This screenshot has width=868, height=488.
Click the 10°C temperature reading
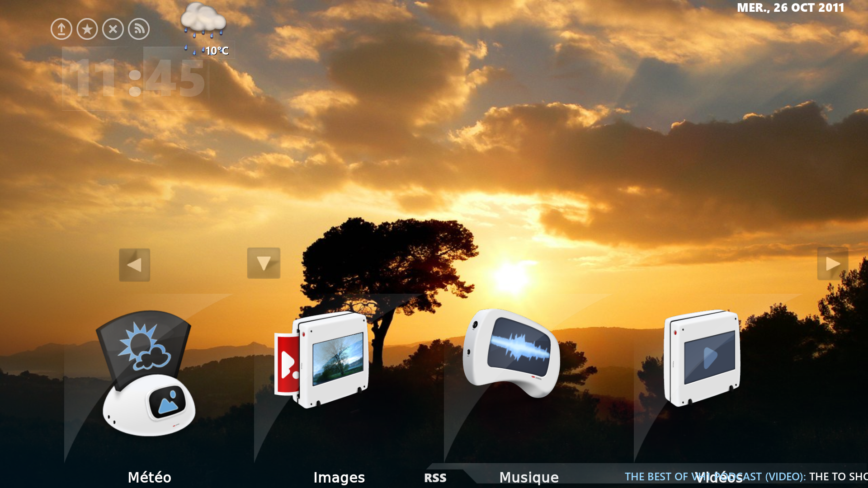click(217, 51)
